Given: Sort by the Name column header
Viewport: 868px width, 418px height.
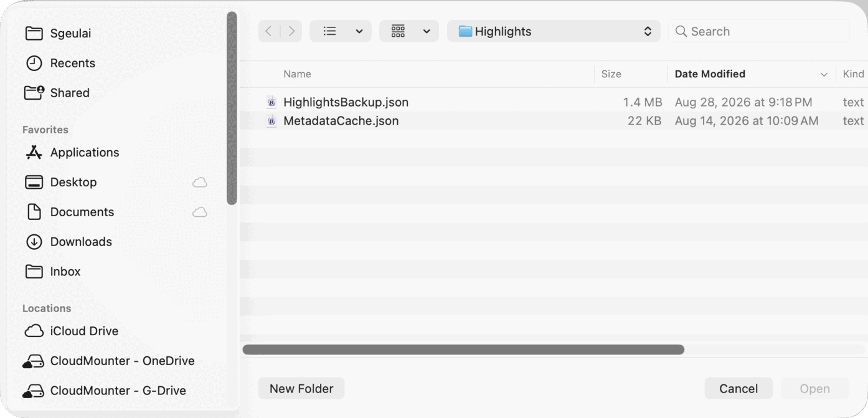Looking at the screenshot, I should (x=297, y=74).
